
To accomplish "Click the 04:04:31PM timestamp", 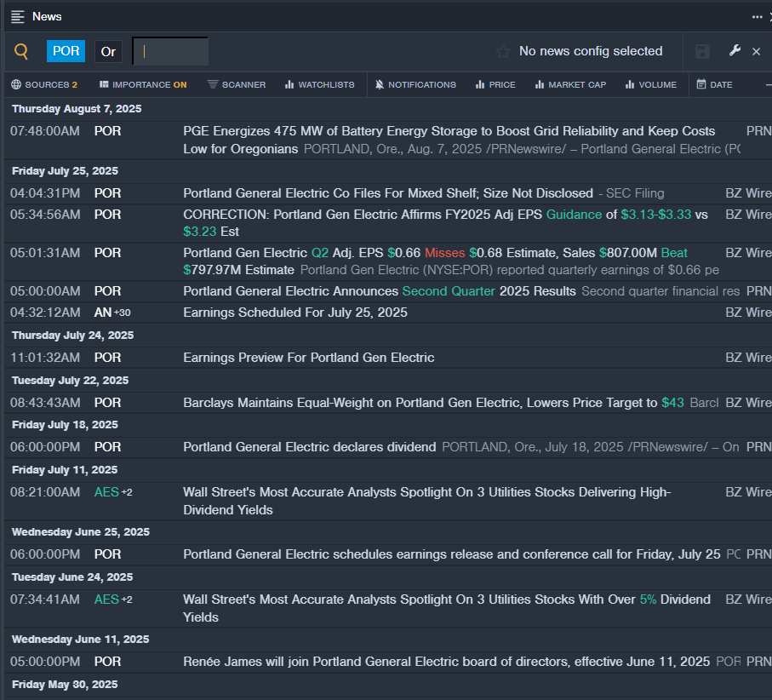I will click(x=45, y=193).
